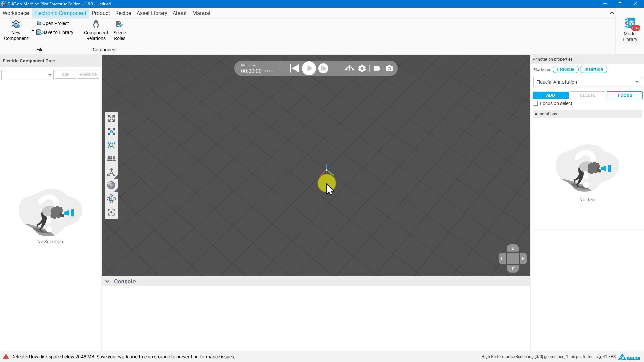Image resolution: width=644 pixels, height=362 pixels.
Task: Open the About tab
Action: 179,13
